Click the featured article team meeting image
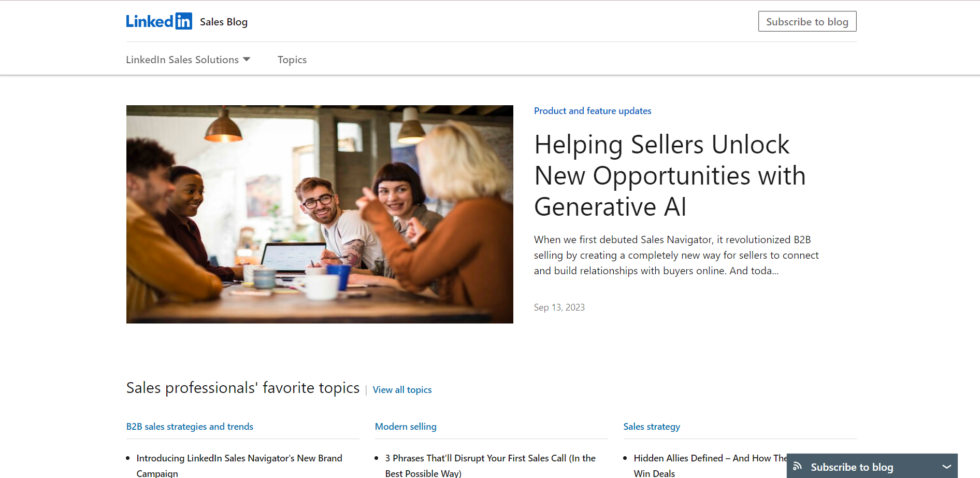 [x=320, y=214]
